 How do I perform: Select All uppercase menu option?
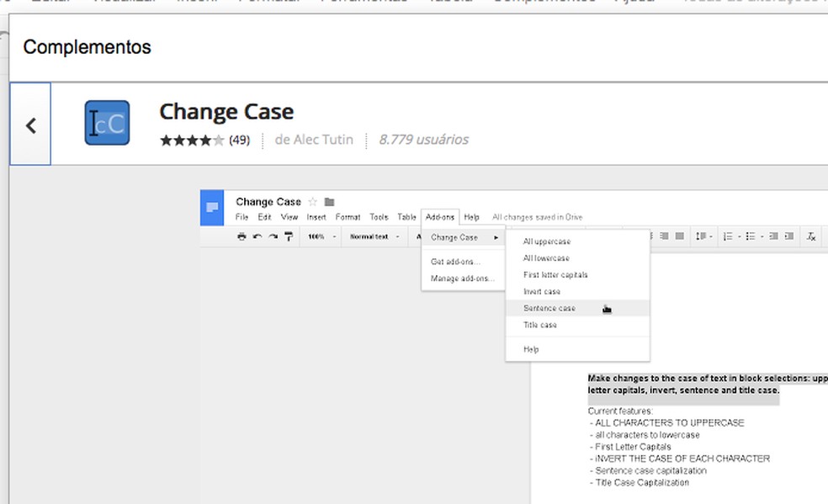[547, 242]
